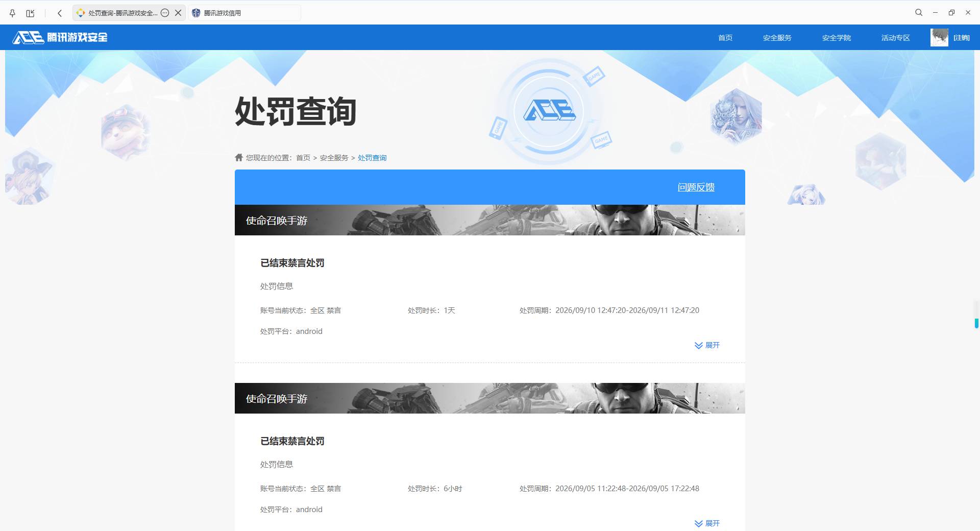Open the 问题反馈 feedback link

click(x=696, y=187)
